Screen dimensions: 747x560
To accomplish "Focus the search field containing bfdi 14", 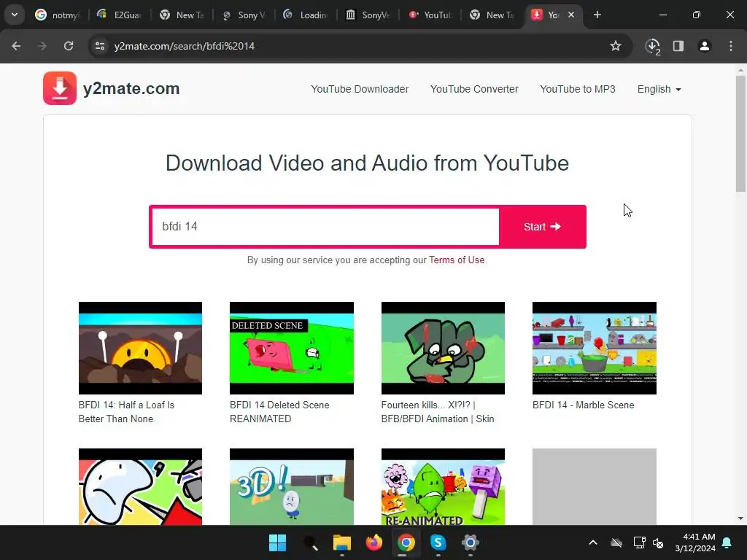I will point(325,227).
